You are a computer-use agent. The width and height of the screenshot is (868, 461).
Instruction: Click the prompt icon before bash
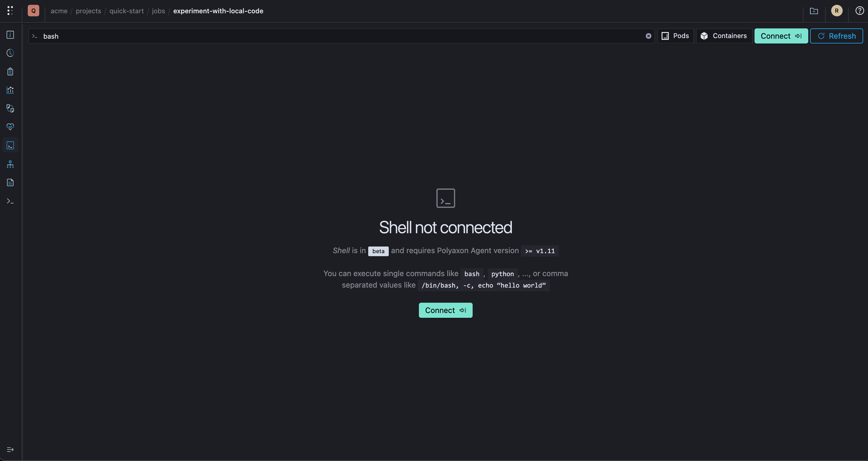tap(35, 36)
